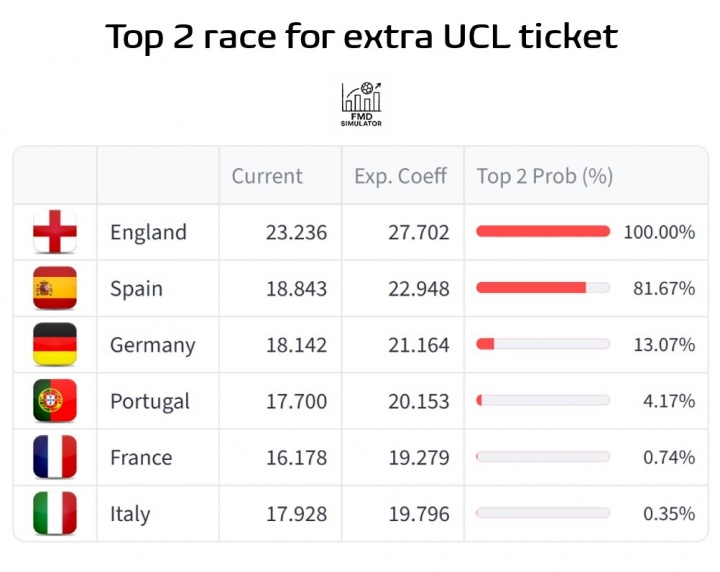Screen dimensions: 720x572
Task: Click the Portugal flag icon
Action: coord(55,401)
